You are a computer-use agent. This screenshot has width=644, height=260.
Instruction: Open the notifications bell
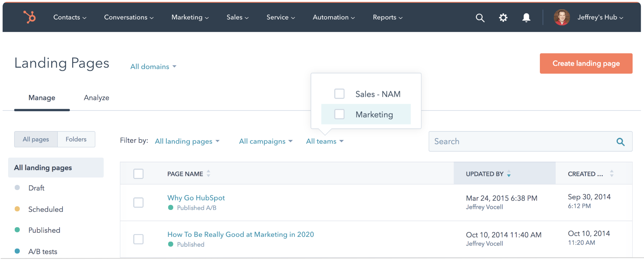click(x=526, y=18)
